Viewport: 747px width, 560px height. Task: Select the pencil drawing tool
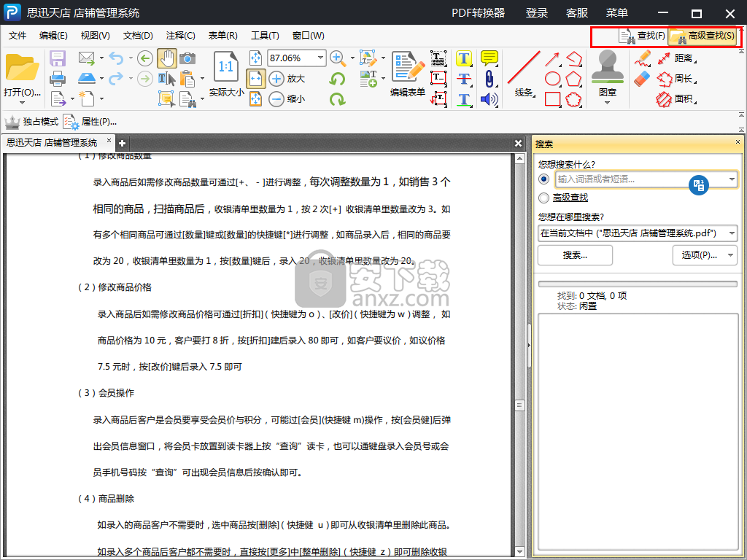point(642,58)
